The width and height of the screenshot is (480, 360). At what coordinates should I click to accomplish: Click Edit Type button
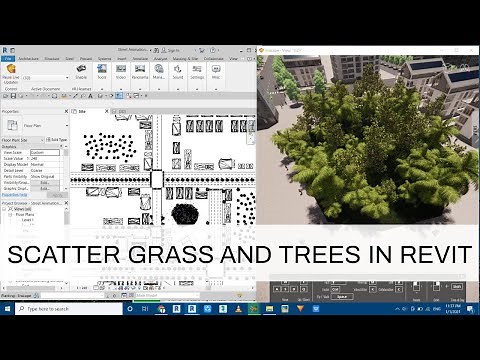57,140
